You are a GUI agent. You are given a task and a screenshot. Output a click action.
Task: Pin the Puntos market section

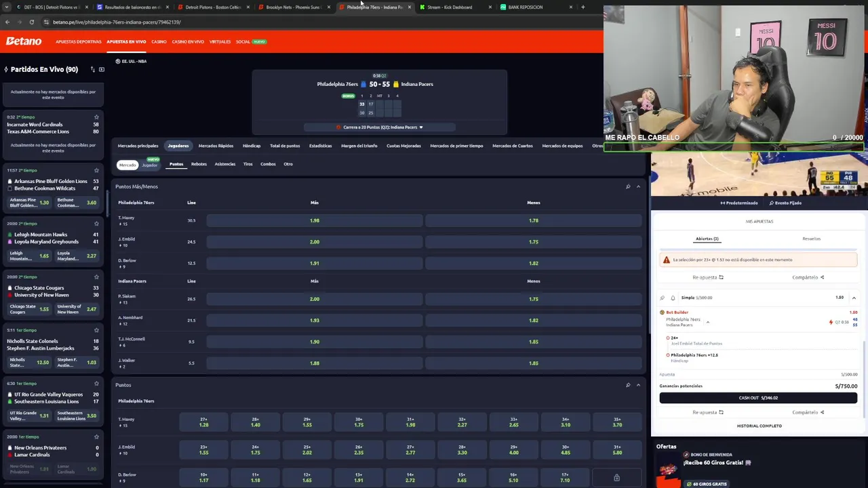[x=628, y=385]
